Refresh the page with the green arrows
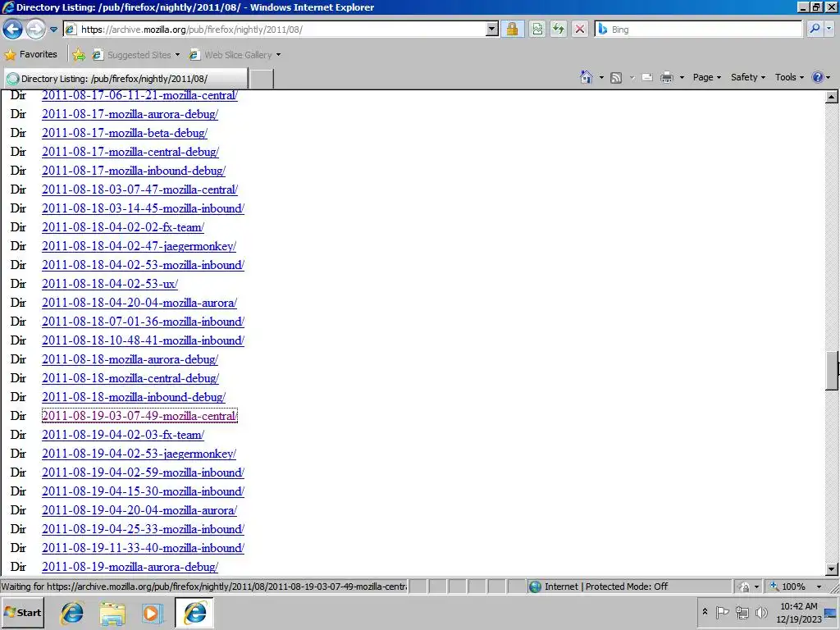This screenshot has height=630, width=840. pos(559,29)
